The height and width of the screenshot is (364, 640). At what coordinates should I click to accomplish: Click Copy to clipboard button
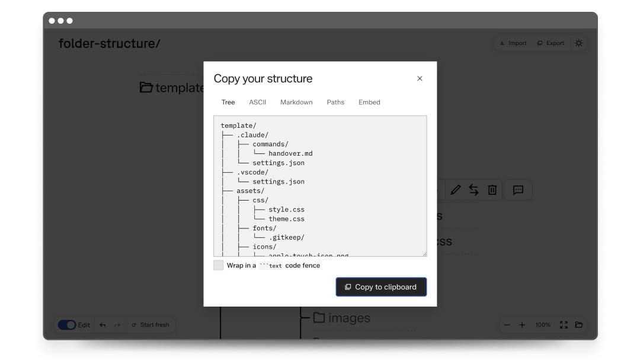pos(381,287)
